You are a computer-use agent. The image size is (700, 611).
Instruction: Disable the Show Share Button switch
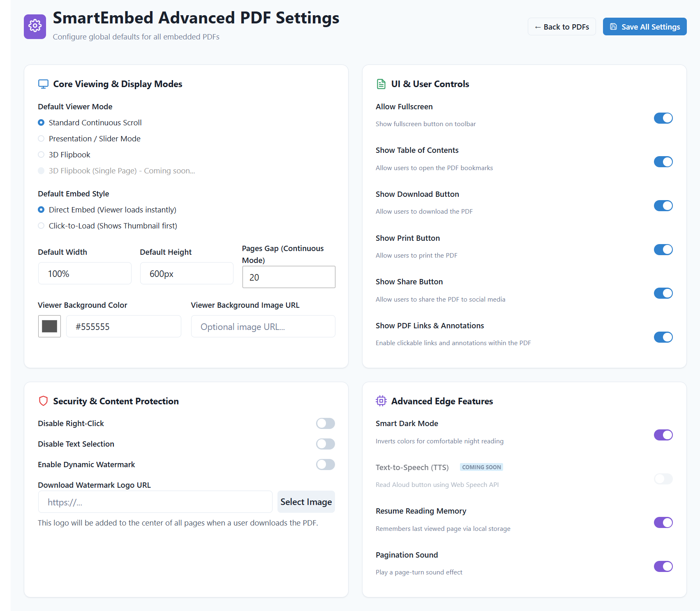663,293
